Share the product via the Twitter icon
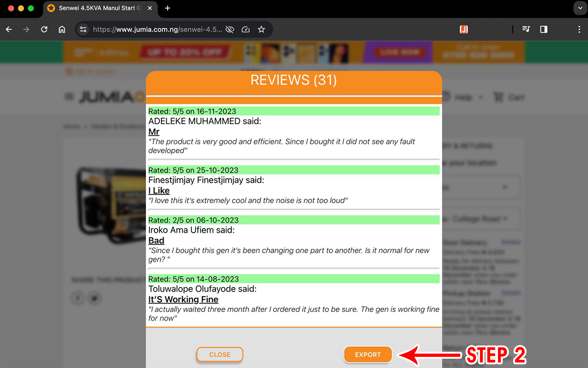Image resolution: width=588 pixels, height=368 pixels. [95, 298]
